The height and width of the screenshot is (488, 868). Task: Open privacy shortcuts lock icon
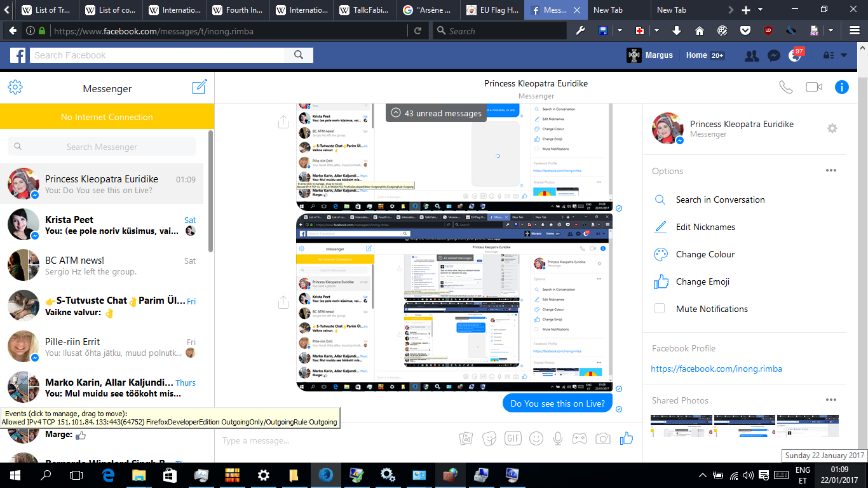point(829,55)
